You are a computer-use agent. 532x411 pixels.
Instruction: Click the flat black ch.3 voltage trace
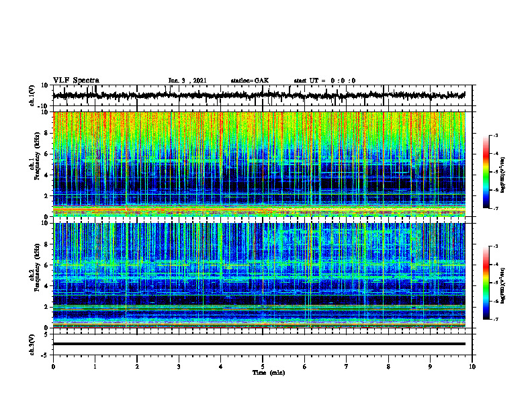click(259, 344)
